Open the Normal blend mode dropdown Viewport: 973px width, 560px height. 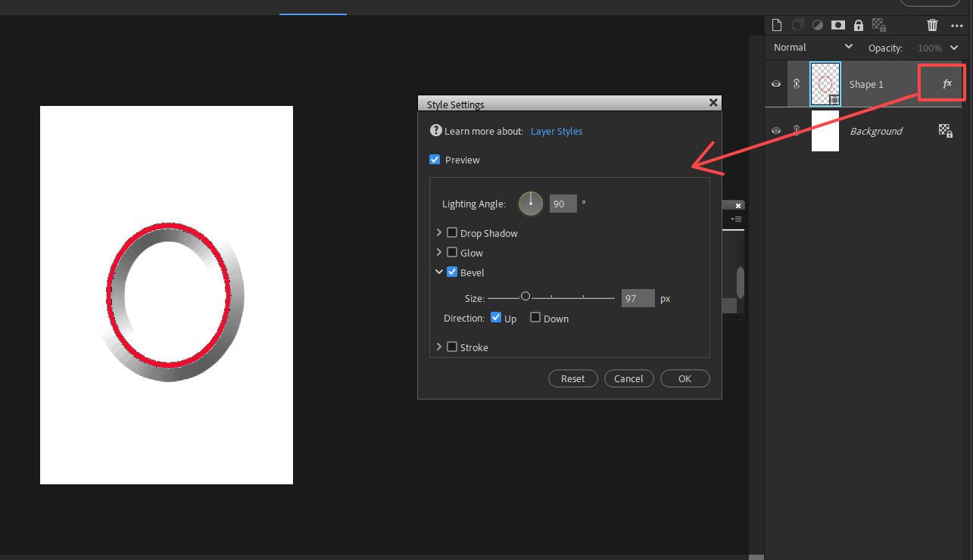pyautogui.click(x=811, y=47)
